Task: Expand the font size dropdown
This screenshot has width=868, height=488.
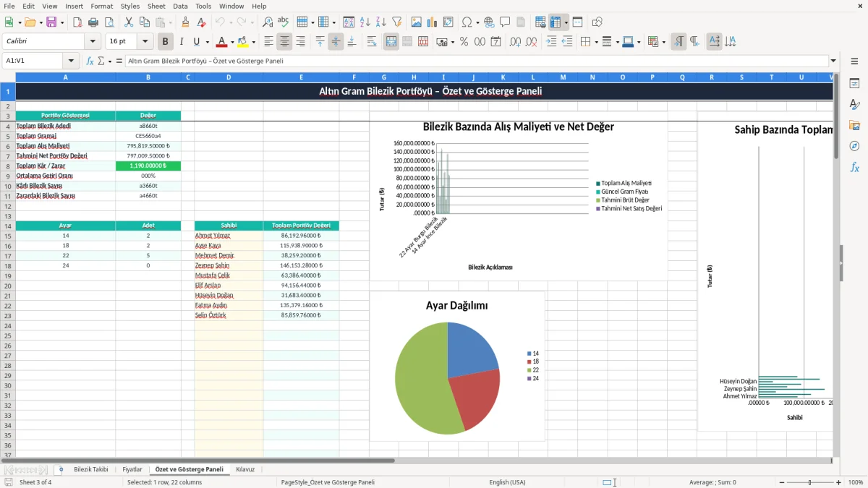Action: (145, 42)
